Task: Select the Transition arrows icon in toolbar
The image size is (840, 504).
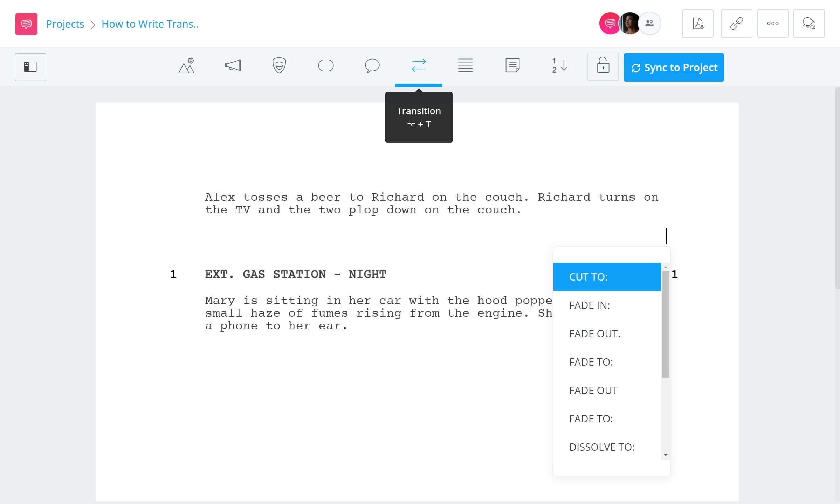Action: coord(419,66)
